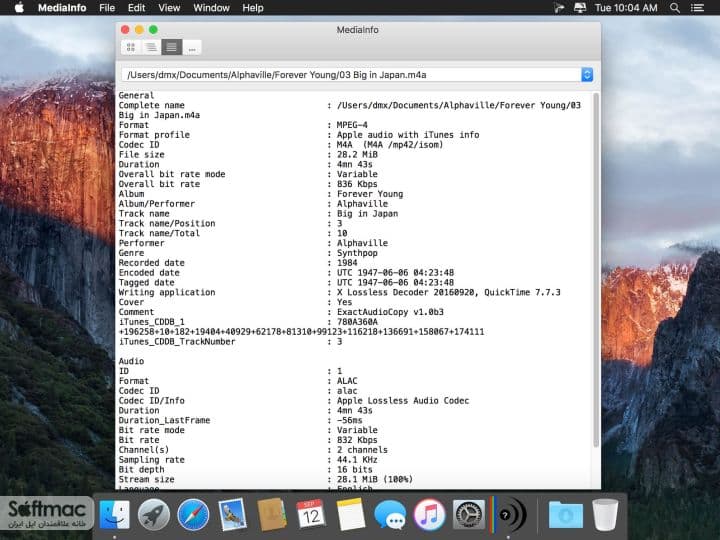Click the Bit rate value '832 Kbps'
The width and height of the screenshot is (720, 540).
pos(357,440)
